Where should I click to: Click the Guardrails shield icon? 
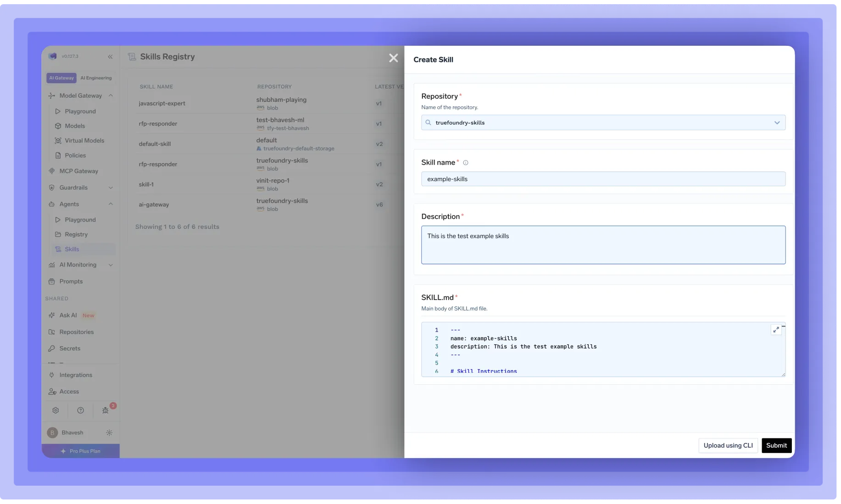pyautogui.click(x=52, y=188)
